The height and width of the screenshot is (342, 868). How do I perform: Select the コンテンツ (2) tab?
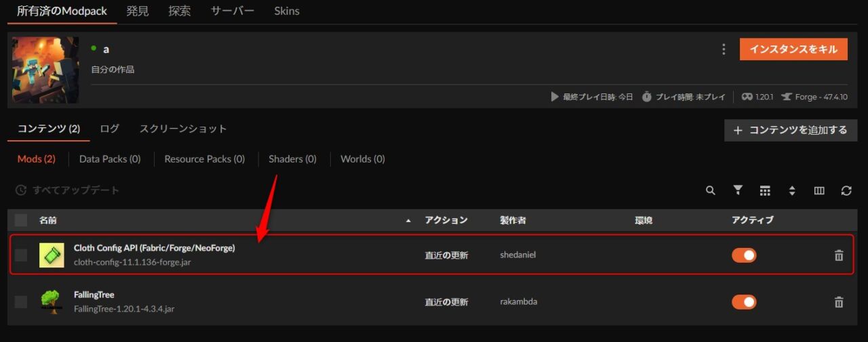(x=49, y=129)
